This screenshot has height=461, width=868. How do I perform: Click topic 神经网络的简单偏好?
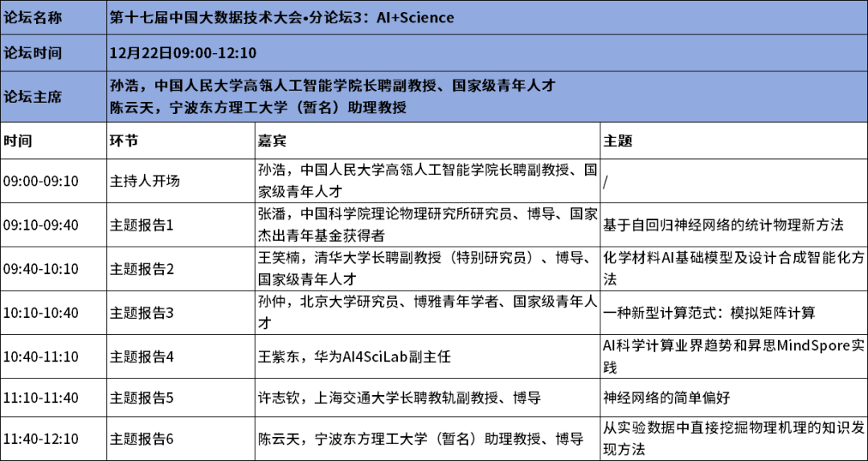coord(734,398)
